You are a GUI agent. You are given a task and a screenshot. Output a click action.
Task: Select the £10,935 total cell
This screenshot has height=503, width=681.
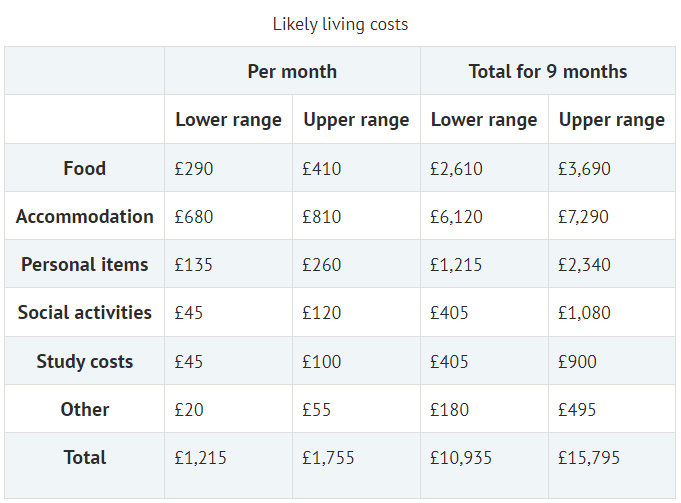[x=461, y=458]
